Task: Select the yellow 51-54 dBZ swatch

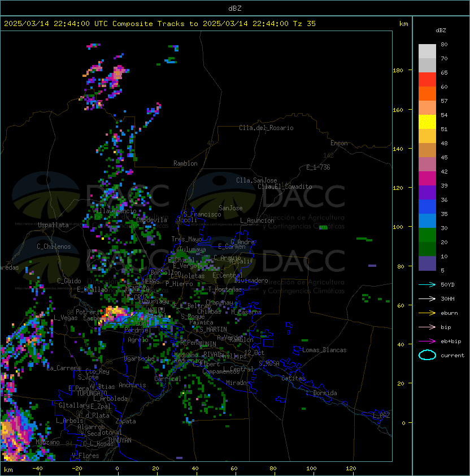Action: pos(427,122)
